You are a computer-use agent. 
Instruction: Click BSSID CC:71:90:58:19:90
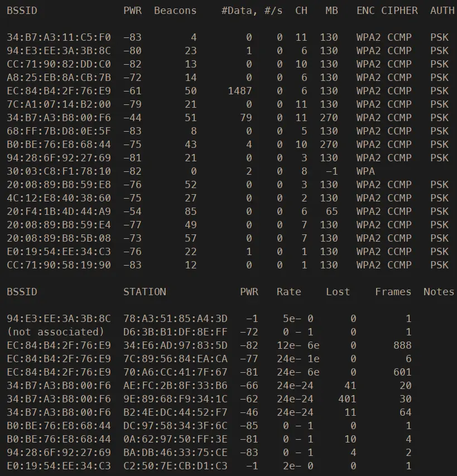pos(59,265)
